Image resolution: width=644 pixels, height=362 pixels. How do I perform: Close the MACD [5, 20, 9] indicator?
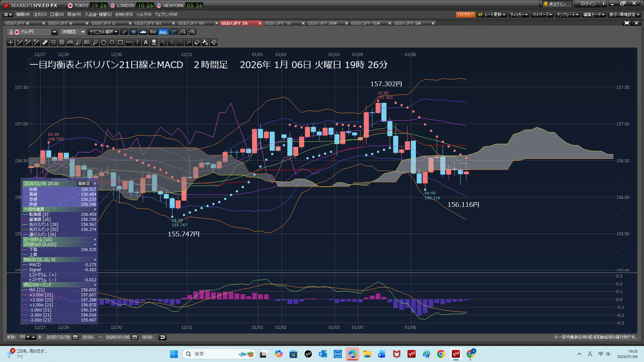click(95, 259)
